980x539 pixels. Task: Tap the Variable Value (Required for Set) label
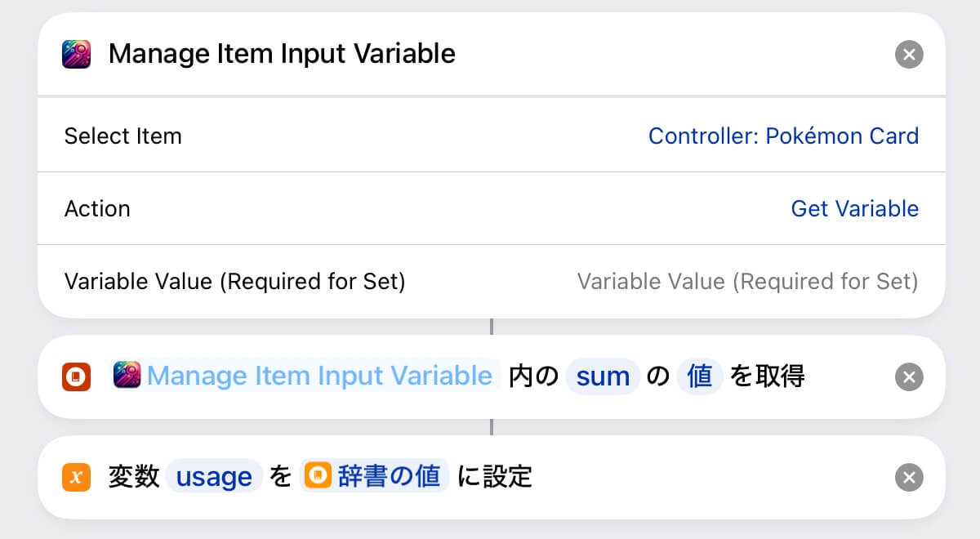pos(234,282)
